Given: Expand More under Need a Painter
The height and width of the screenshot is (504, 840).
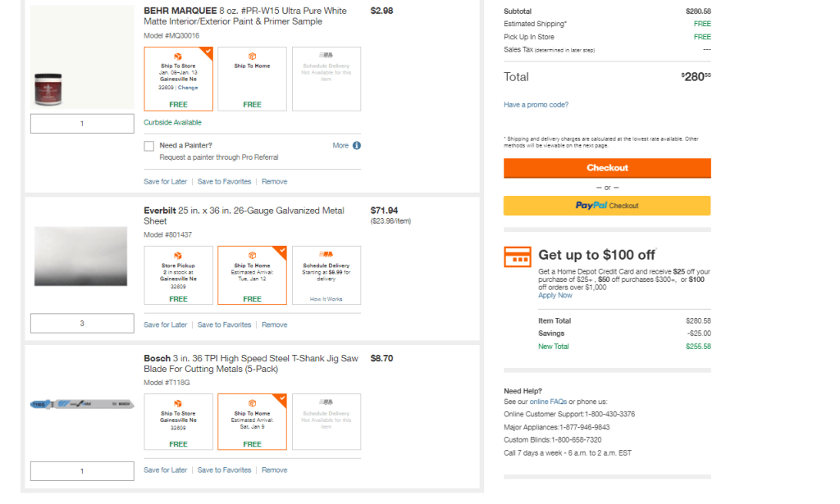Looking at the screenshot, I should pos(340,146).
